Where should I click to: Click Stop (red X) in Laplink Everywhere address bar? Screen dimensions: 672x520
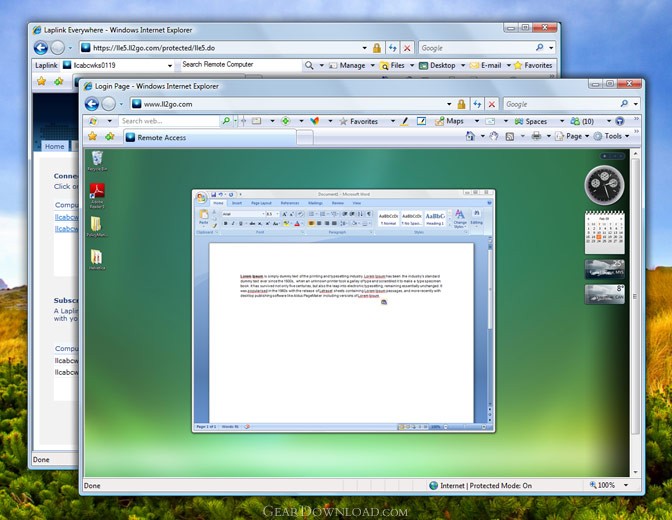[x=407, y=48]
